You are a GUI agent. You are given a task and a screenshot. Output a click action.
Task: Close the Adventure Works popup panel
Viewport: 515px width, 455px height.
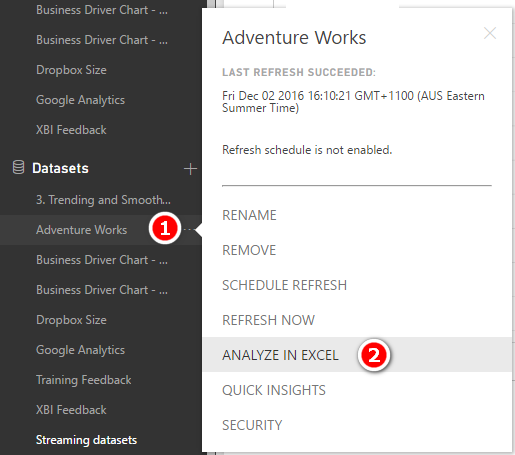coord(490,33)
